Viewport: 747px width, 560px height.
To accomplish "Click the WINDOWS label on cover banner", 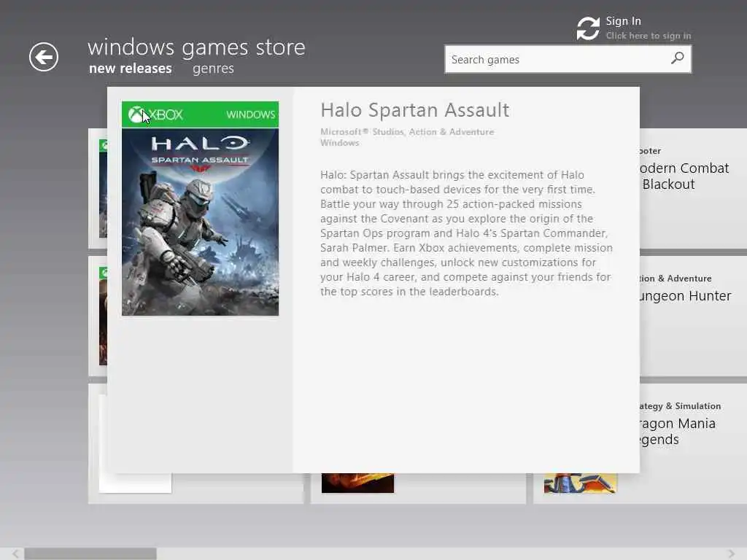I will (x=251, y=114).
